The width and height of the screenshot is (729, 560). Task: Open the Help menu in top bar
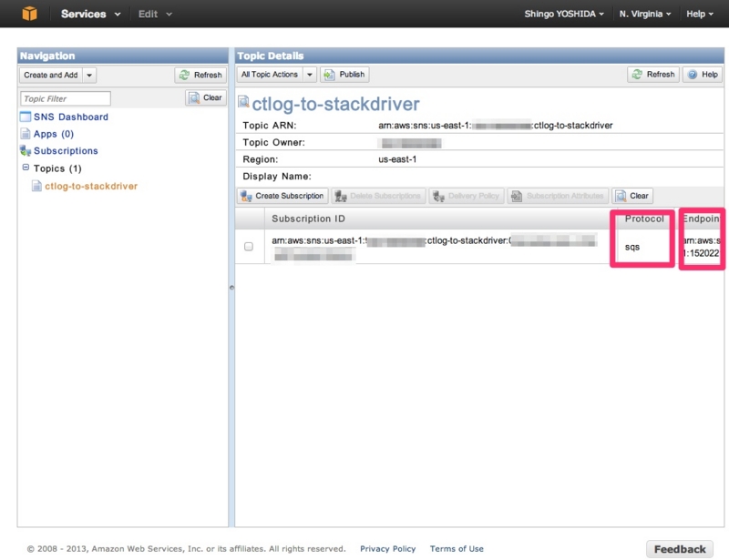click(699, 14)
